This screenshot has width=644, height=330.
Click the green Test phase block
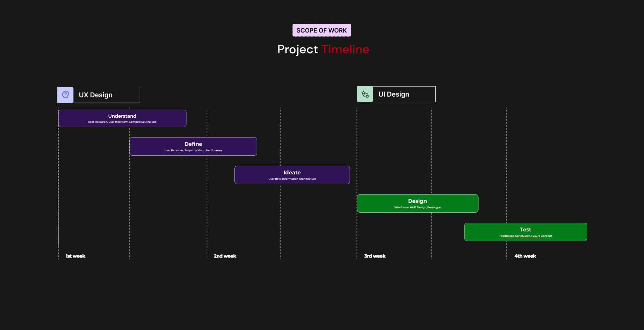coord(525,232)
